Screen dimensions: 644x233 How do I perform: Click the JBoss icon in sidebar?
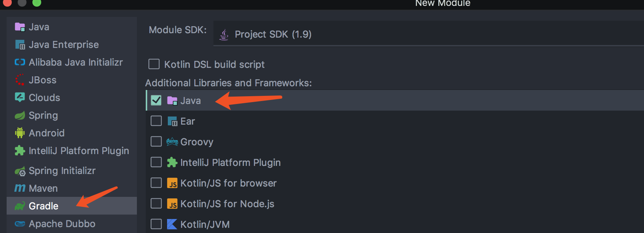pos(20,80)
